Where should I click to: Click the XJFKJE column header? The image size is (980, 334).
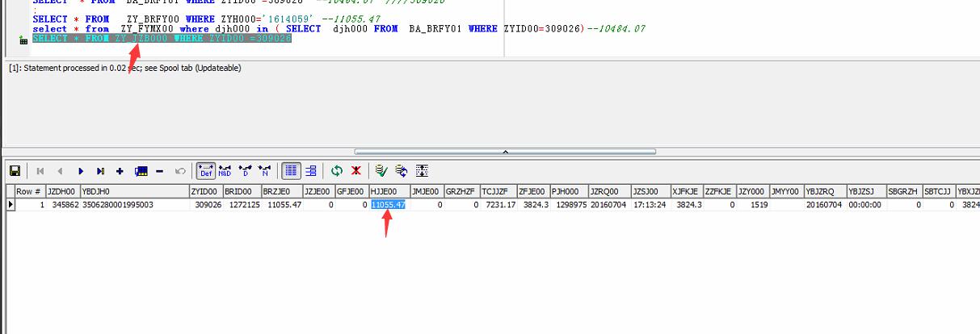[x=687, y=192]
